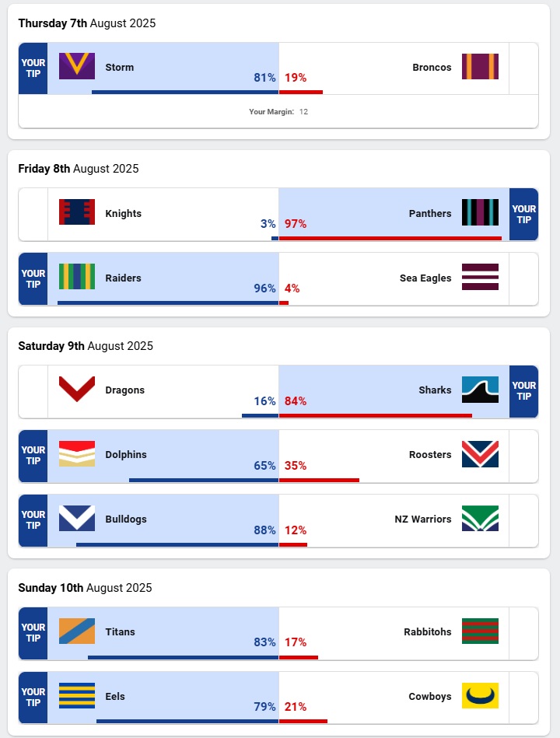Click the Storm team logo
Screen dimensions: 560x738
coord(77,67)
